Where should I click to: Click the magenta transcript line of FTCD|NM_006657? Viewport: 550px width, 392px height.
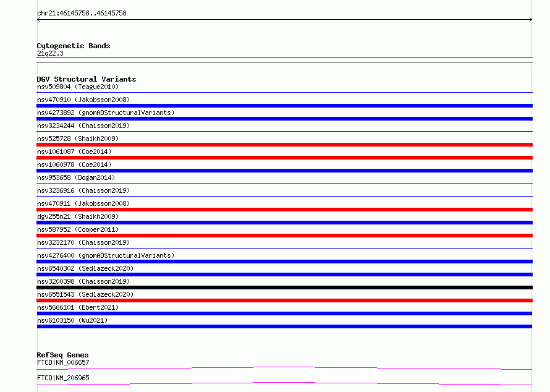click(x=284, y=367)
